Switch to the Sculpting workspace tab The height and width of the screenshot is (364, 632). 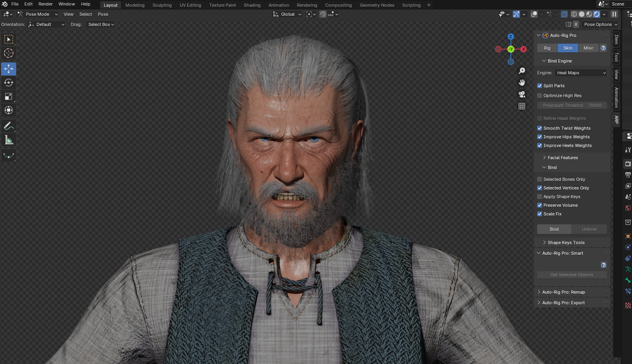162,5
